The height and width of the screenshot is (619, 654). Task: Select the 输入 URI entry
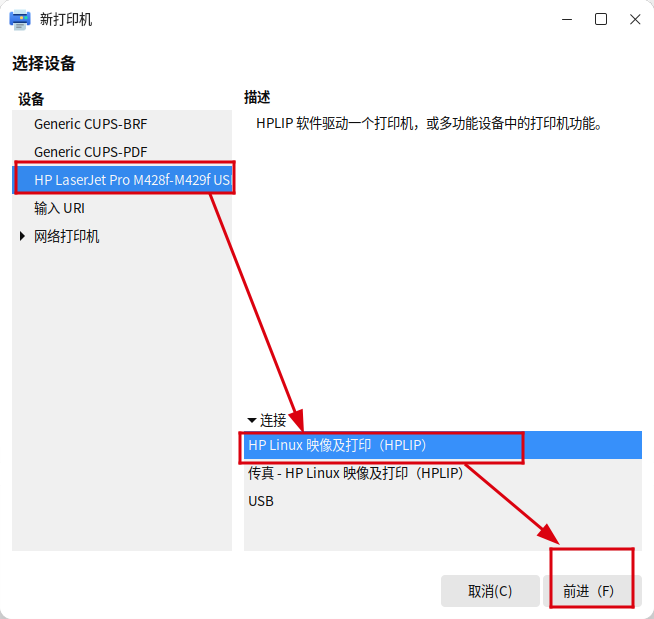point(59,208)
